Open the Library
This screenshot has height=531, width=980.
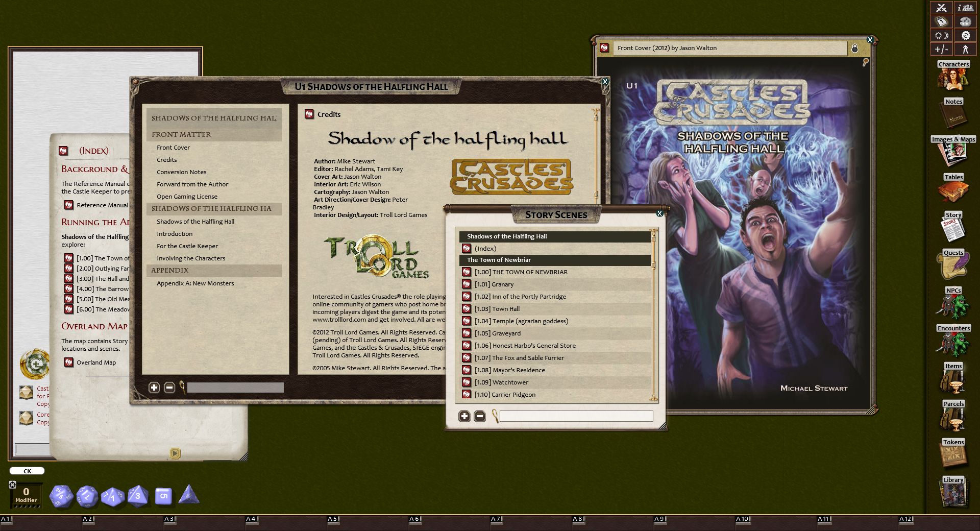click(x=953, y=493)
